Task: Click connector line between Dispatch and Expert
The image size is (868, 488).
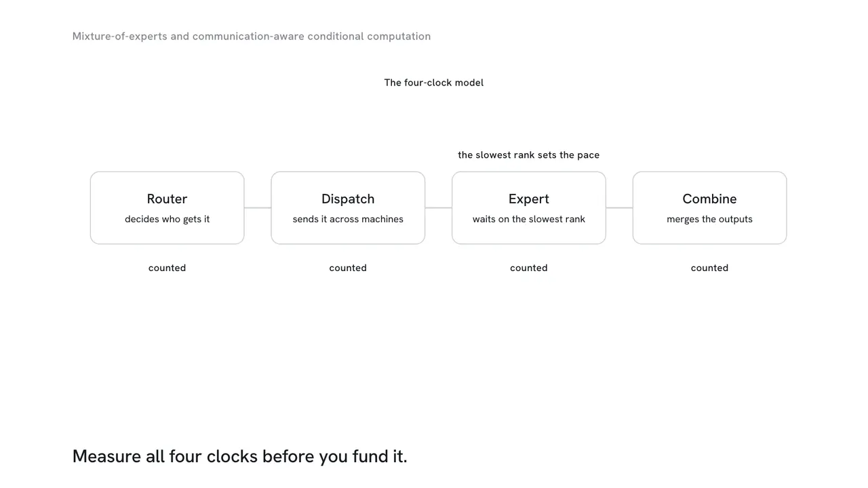Action: [439, 208]
